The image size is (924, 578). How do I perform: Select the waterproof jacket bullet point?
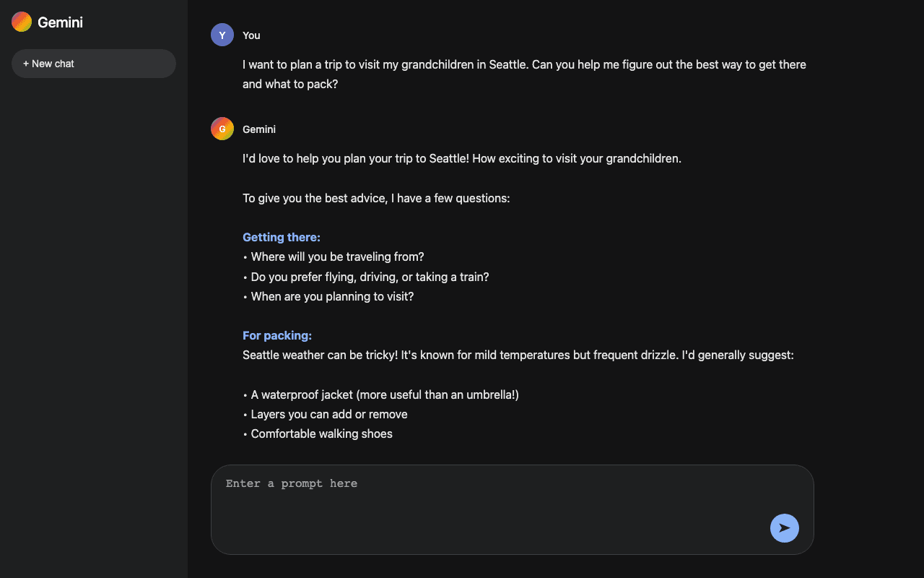click(380, 394)
